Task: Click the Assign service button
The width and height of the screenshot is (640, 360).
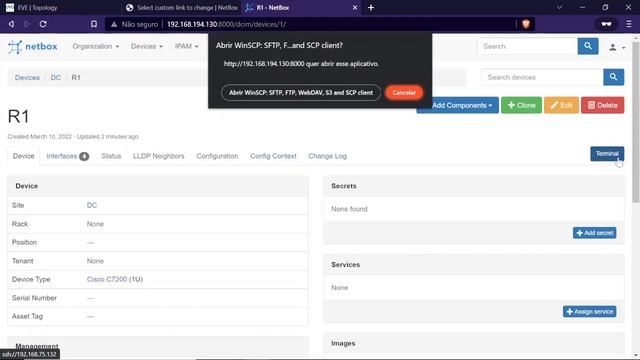Action: point(589,311)
